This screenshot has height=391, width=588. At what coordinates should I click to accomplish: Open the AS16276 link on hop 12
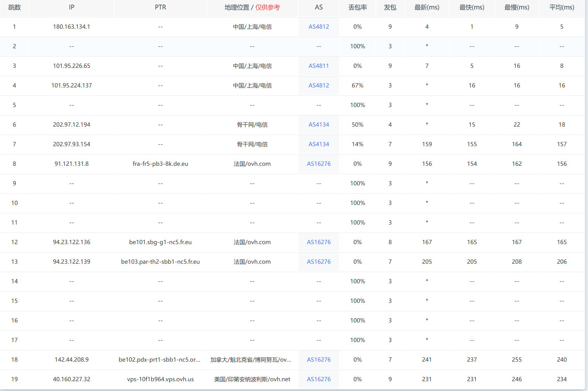click(318, 242)
